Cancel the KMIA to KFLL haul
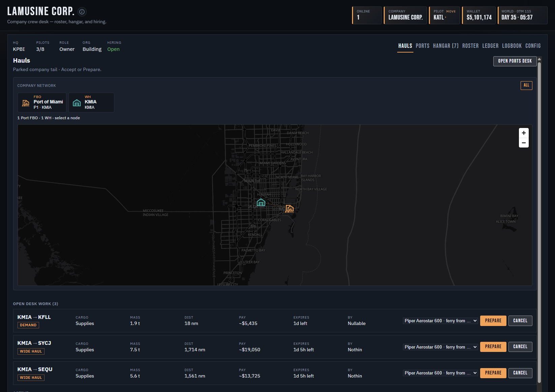 tap(520, 321)
